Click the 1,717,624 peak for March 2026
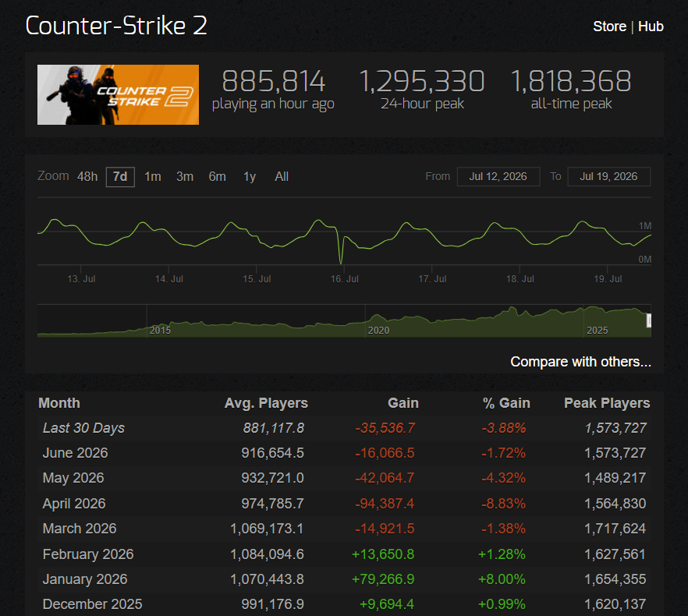Screen dimensions: 688x616 click(x=615, y=528)
